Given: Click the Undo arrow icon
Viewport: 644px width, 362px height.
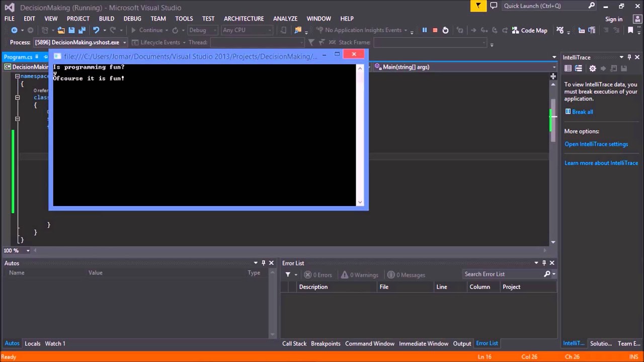Looking at the screenshot, I should (96, 30).
